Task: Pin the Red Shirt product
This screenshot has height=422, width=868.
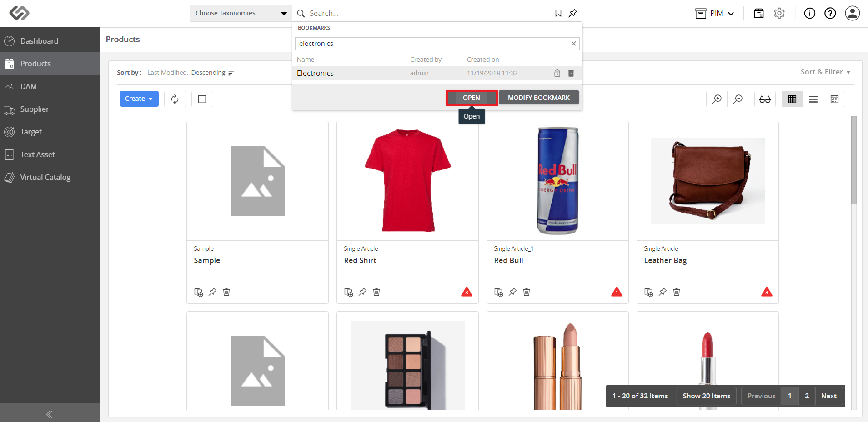Action: 362,292
